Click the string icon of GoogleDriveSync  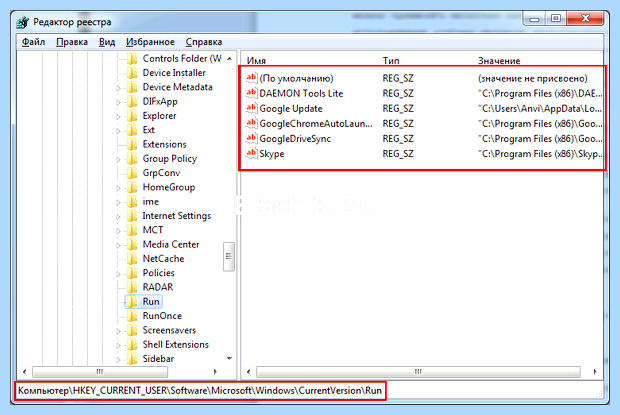251,138
